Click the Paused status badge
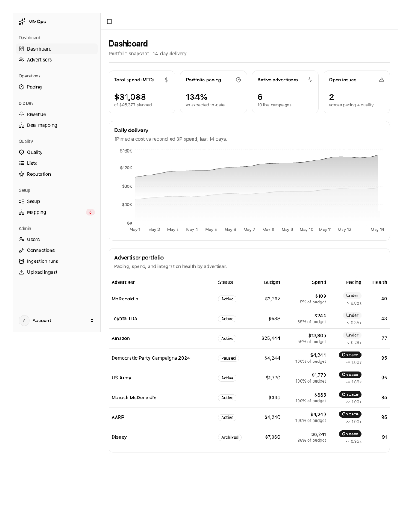This screenshot has width=411, height=532. point(228,358)
